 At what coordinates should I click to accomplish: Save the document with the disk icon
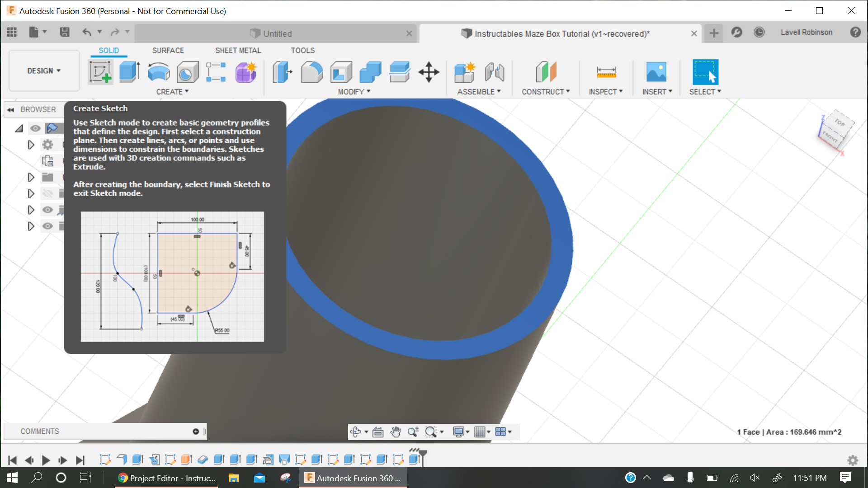pos(65,32)
